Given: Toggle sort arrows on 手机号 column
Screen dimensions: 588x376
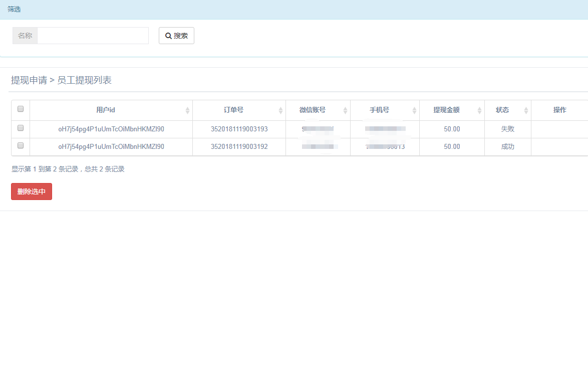Looking at the screenshot, I should click(x=414, y=110).
